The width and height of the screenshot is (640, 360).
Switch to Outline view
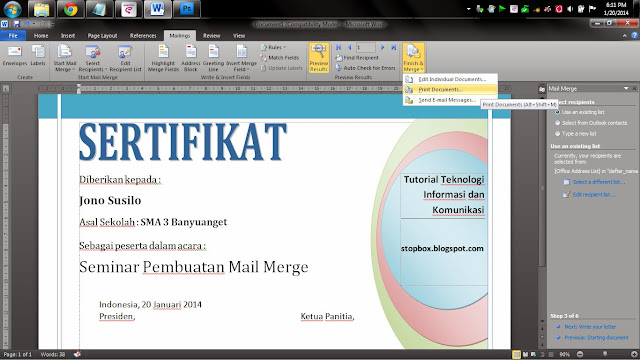(542, 354)
